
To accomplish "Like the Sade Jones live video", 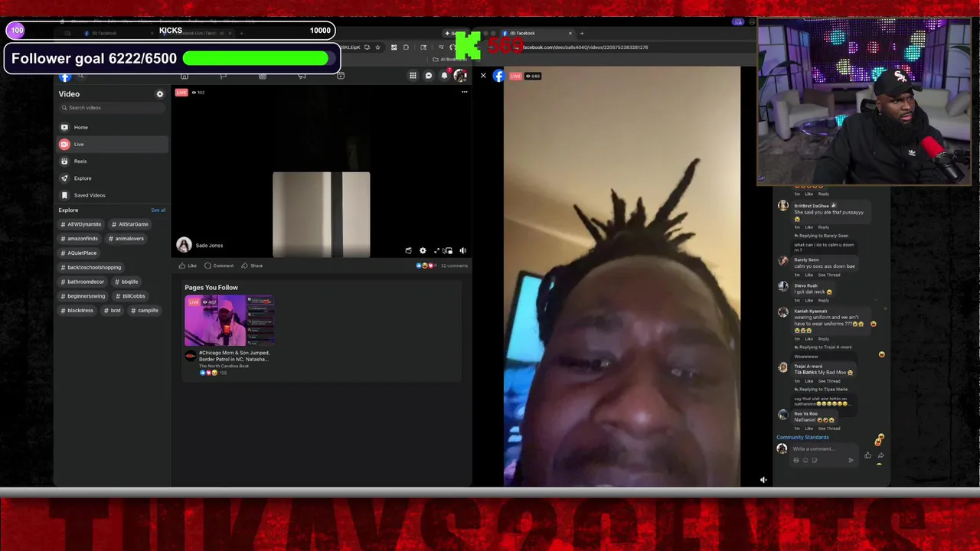I will tap(188, 266).
